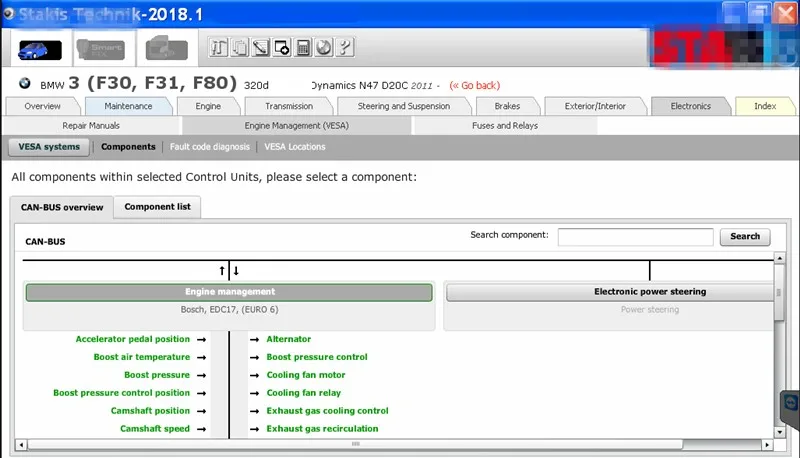Open the Index tab
The height and width of the screenshot is (458, 800).
(x=765, y=106)
